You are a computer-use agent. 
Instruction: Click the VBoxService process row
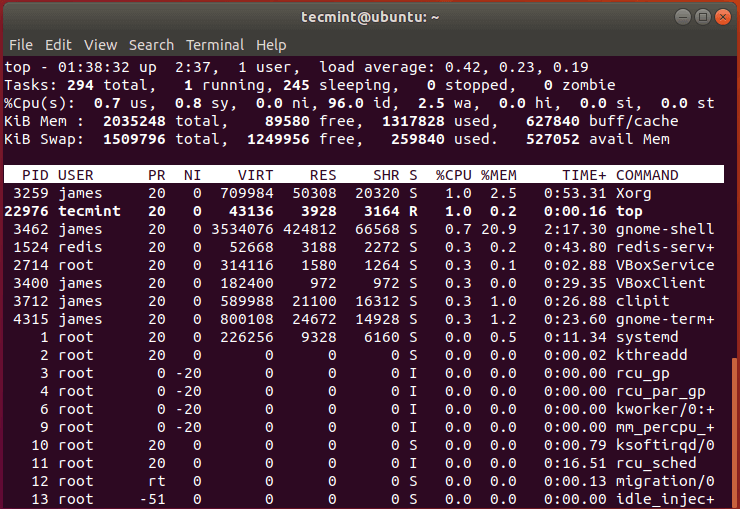click(x=360, y=265)
